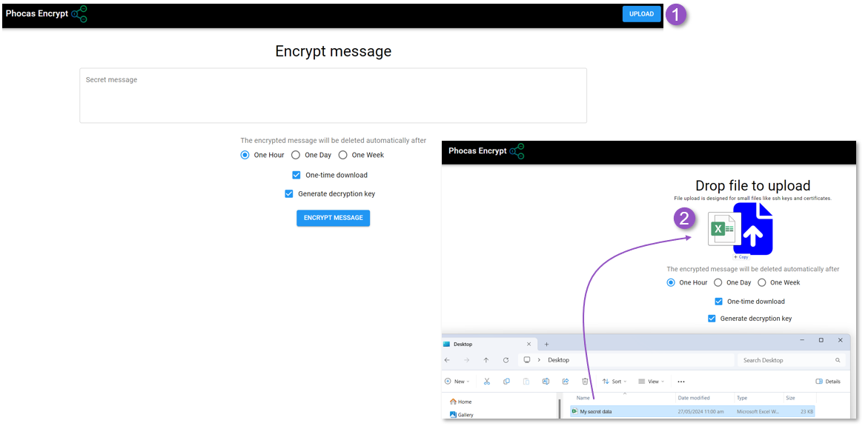Click the Desktop address bar path

(558, 360)
